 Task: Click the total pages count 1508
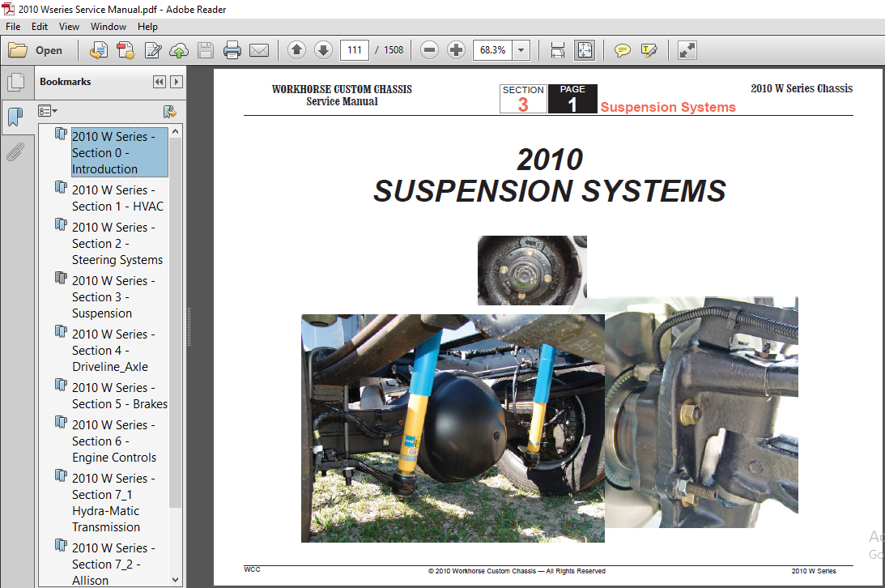click(394, 50)
